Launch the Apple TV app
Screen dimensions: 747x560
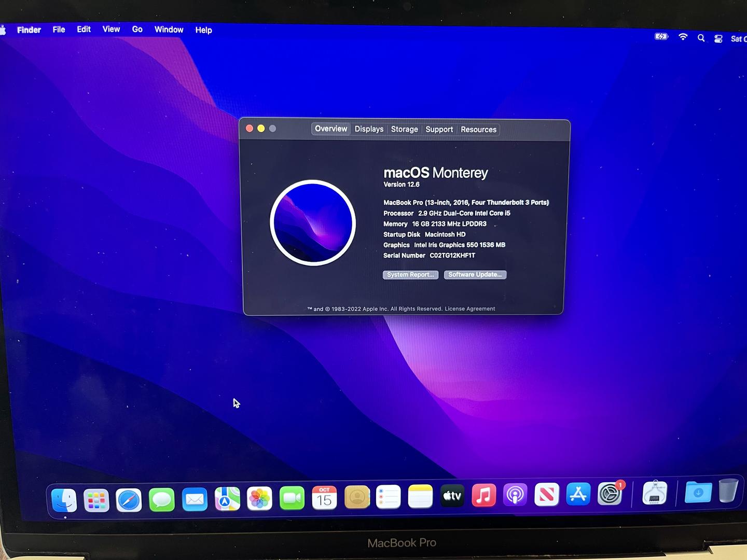[x=452, y=496]
